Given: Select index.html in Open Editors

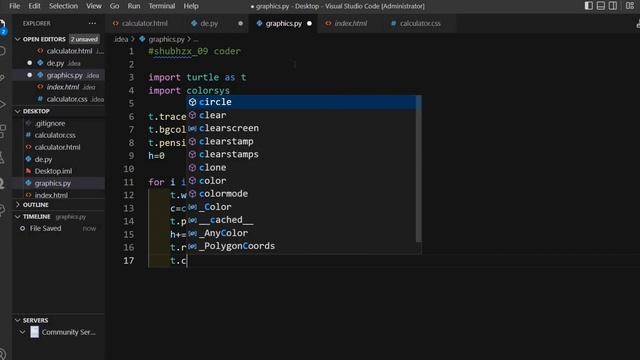Looking at the screenshot, I should (59, 87).
